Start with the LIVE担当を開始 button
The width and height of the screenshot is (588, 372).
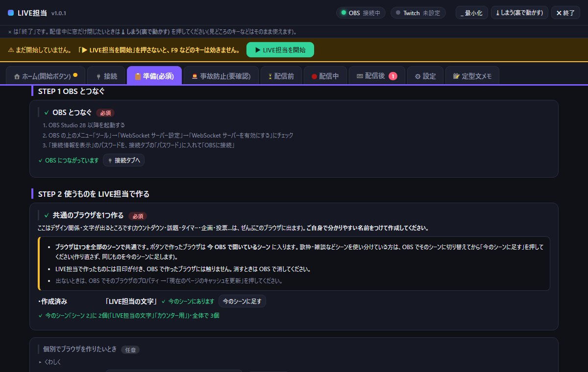pos(280,50)
